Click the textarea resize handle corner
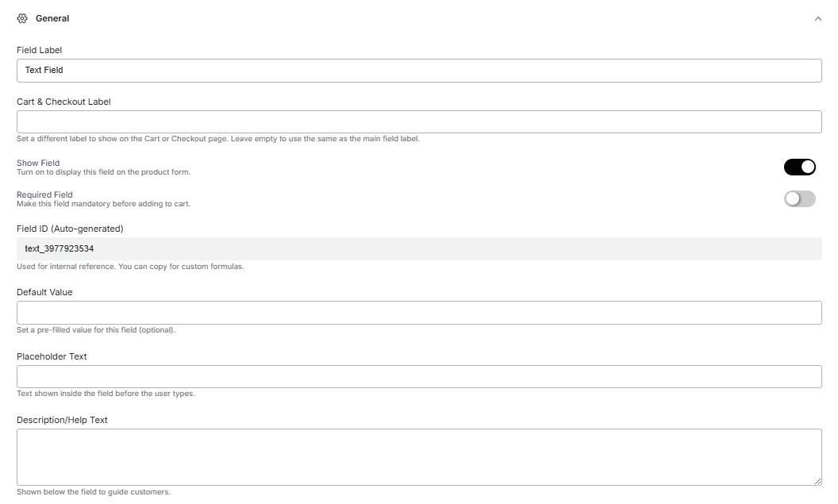Viewport: 838px width, 504px height. click(817, 481)
